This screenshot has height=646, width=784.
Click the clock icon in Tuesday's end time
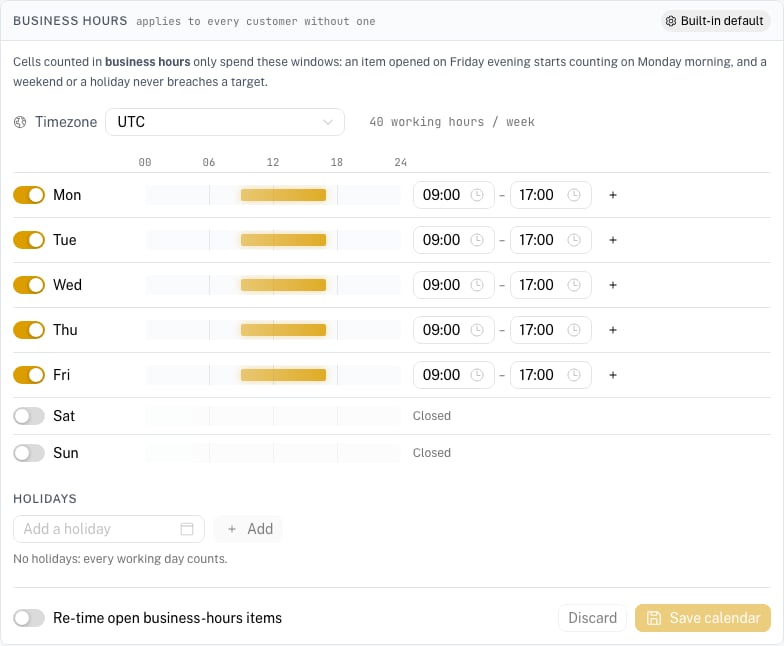574,240
